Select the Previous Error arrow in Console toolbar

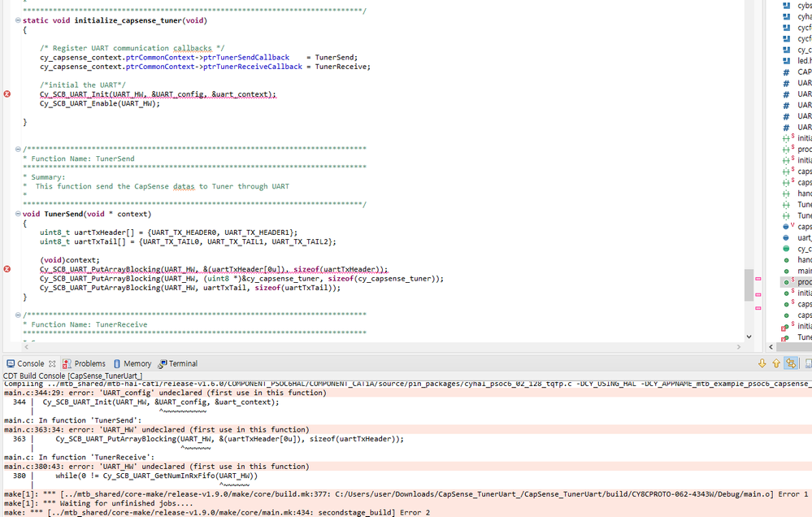click(x=775, y=365)
